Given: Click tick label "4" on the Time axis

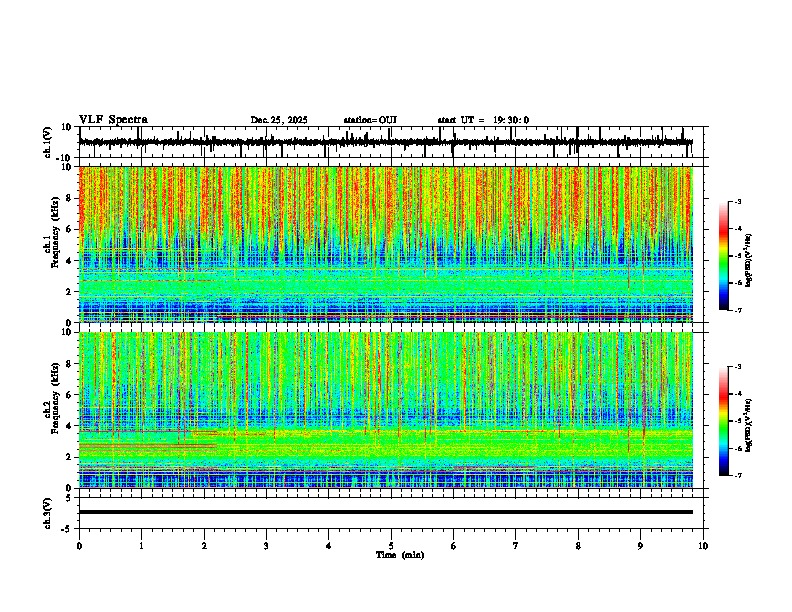Looking at the screenshot, I should pyautogui.click(x=329, y=546).
